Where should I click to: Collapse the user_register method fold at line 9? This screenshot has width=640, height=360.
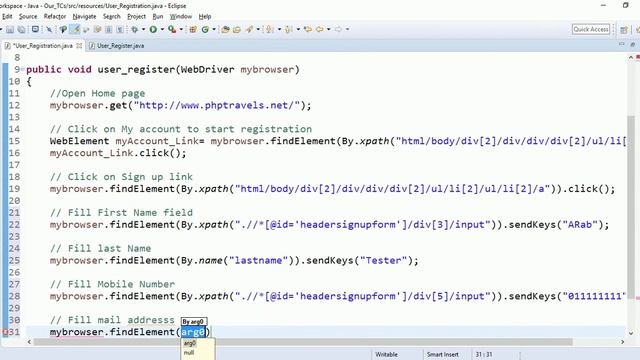point(23,69)
